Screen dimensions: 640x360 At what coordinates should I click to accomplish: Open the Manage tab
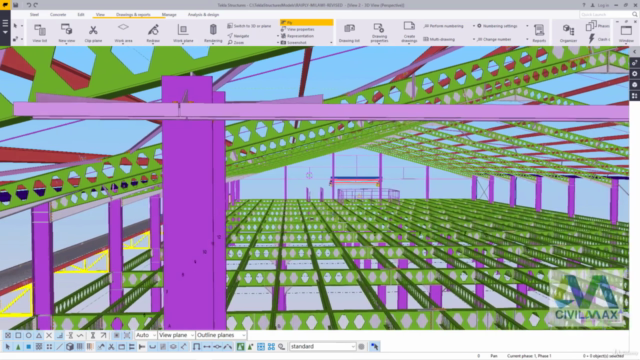[x=169, y=14]
